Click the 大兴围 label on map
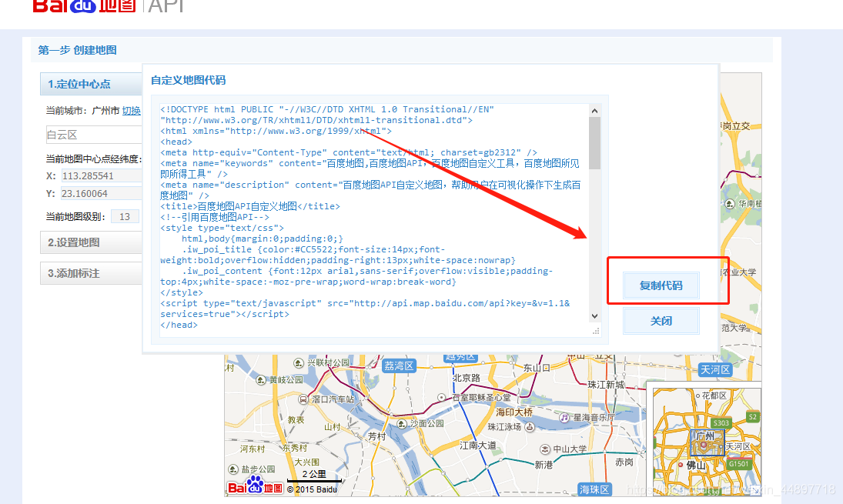843x504 pixels. coord(306,462)
